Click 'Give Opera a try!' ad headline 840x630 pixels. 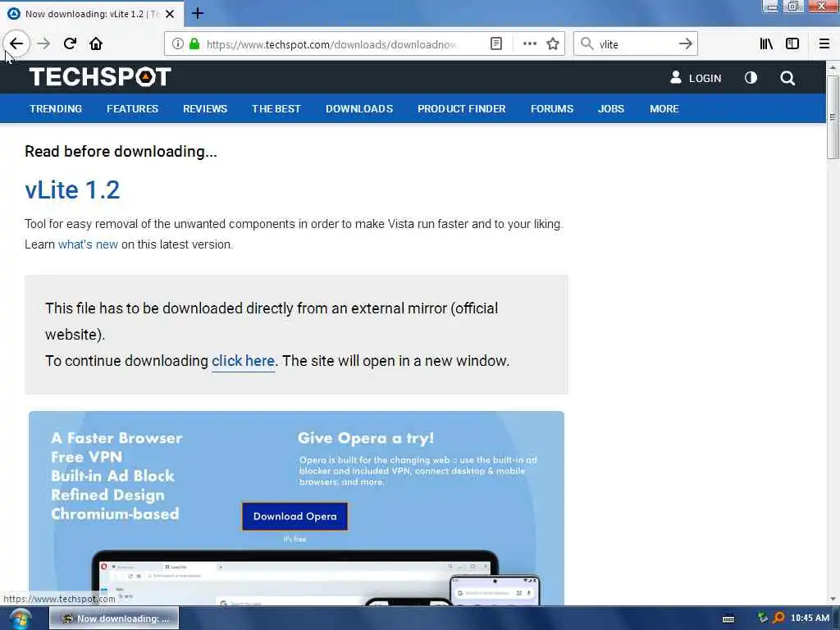click(x=365, y=438)
